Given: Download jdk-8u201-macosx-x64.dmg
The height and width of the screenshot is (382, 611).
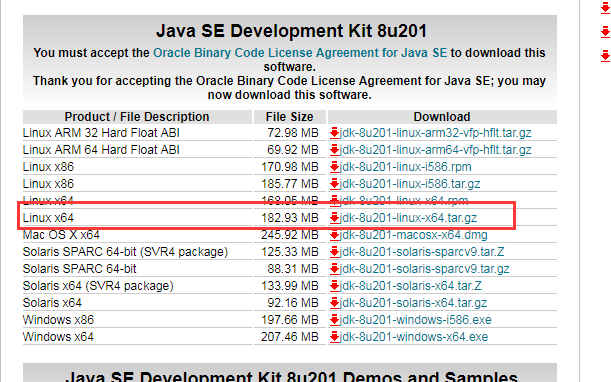Looking at the screenshot, I should coord(413,235).
